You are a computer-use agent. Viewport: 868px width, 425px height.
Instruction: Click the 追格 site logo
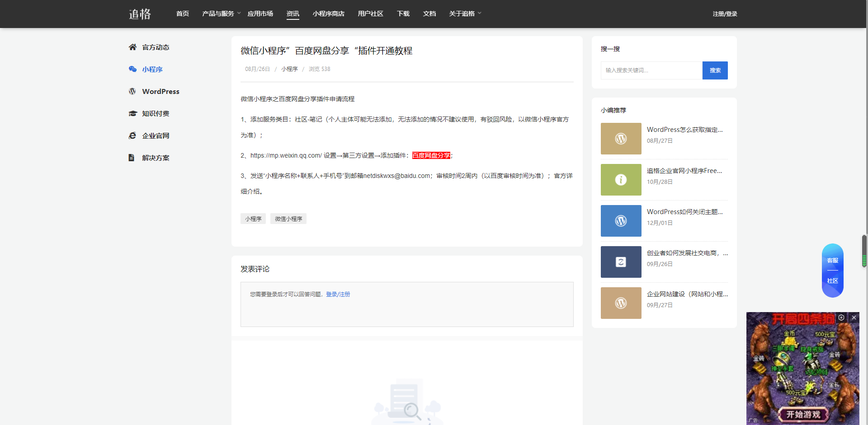click(140, 14)
